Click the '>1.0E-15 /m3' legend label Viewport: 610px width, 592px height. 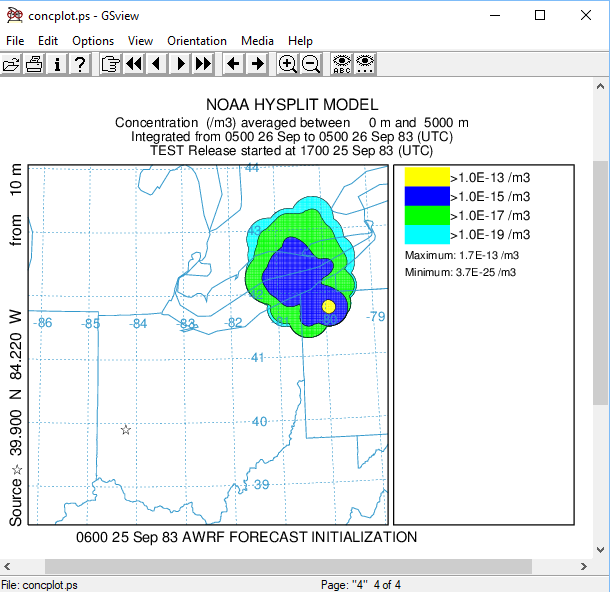(490, 197)
